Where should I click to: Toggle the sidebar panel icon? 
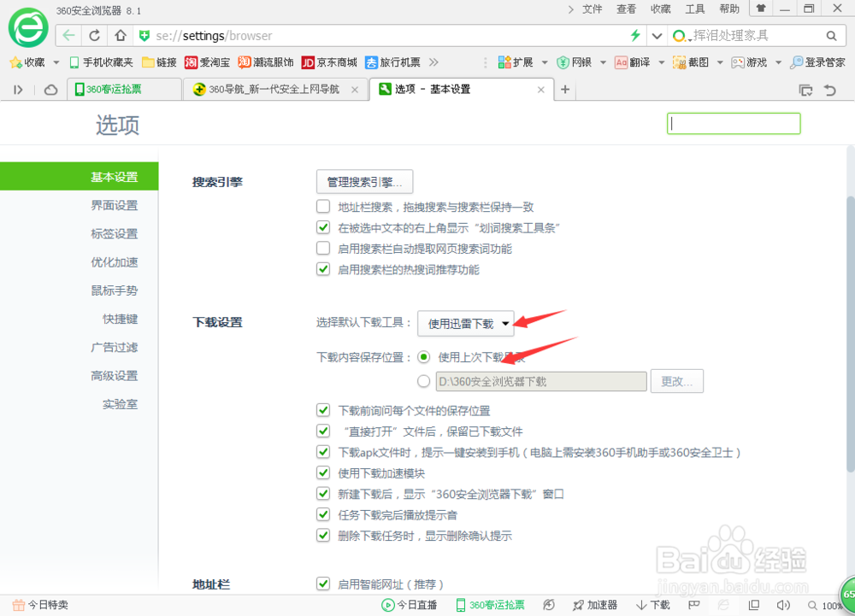pyautogui.click(x=18, y=90)
